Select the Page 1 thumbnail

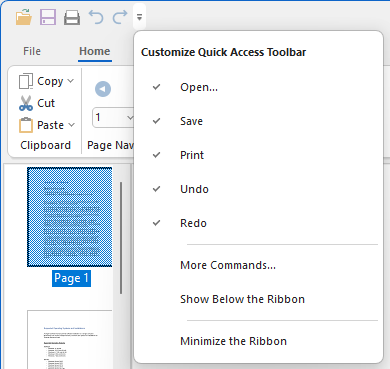70,217
